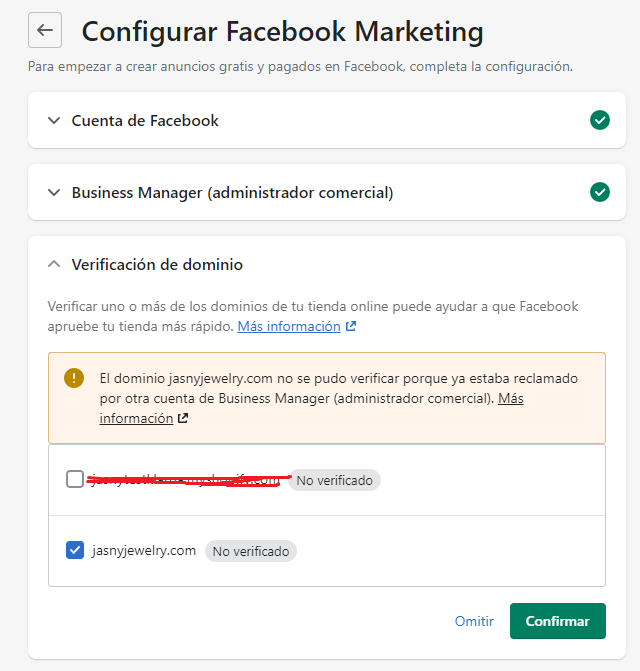The height and width of the screenshot is (671, 640).
Task: Expand the Business Manager section chevron
Action: (54, 192)
